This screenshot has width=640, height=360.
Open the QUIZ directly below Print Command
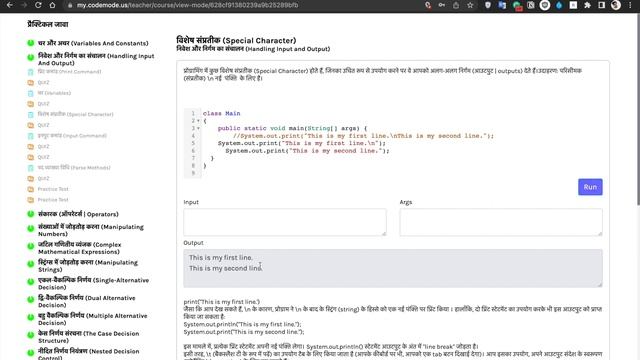tap(43, 82)
